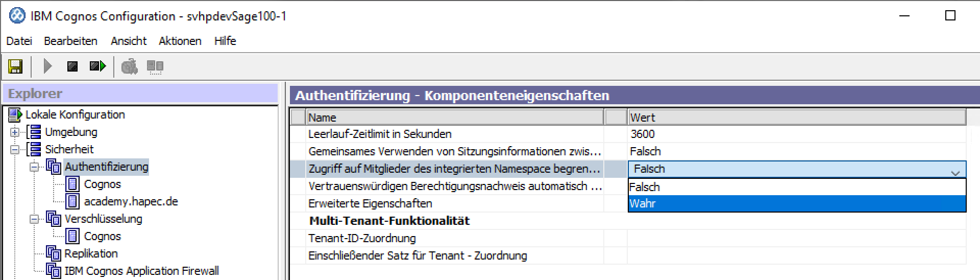Image resolution: width=980 pixels, height=280 pixels.
Task: Click the Replikation tree node icon
Action: [x=53, y=253]
